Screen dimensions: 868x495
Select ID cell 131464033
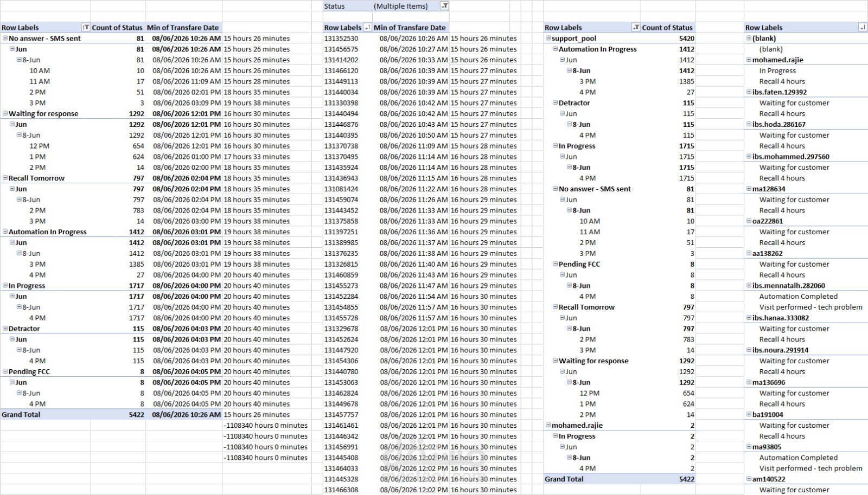tap(348, 468)
